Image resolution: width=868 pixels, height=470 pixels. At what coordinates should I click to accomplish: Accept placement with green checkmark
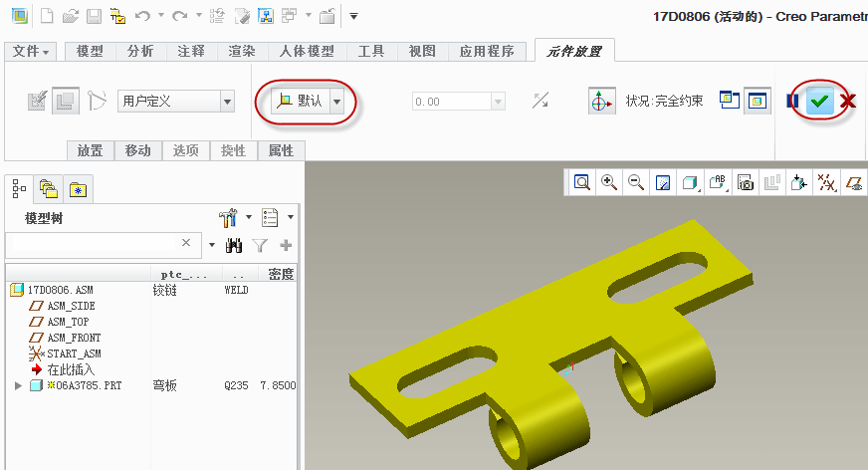click(820, 101)
